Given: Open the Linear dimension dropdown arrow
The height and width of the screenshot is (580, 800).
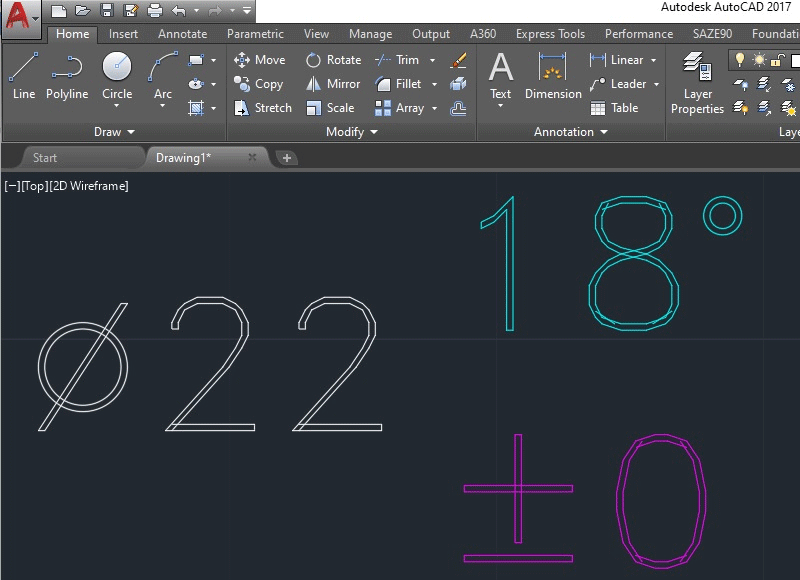Looking at the screenshot, I should click(x=654, y=60).
